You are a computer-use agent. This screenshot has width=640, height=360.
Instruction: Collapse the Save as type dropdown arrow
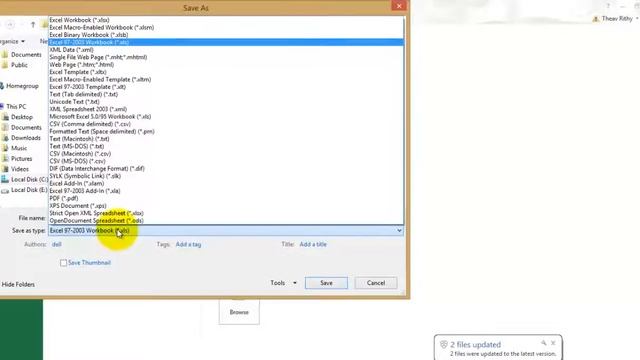(x=399, y=231)
